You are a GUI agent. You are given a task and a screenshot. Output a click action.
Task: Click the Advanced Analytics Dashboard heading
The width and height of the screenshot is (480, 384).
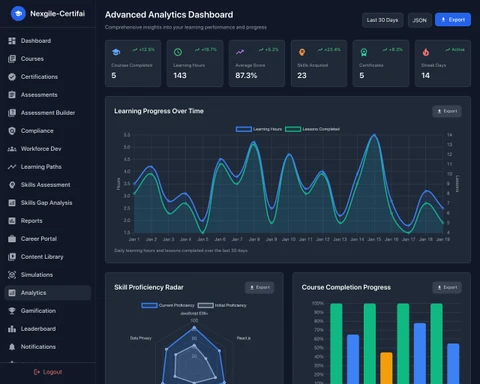(x=169, y=15)
